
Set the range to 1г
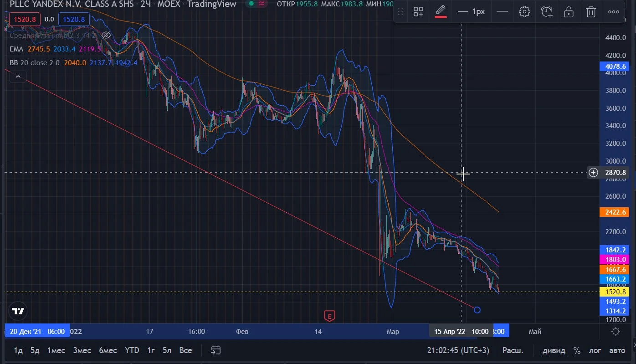(x=151, y=350)
